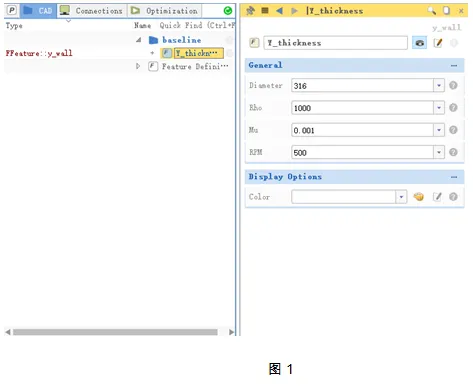473x386 pixels.
Task: Open the Color dropdown arrow
Action: [x=401, y=197]
